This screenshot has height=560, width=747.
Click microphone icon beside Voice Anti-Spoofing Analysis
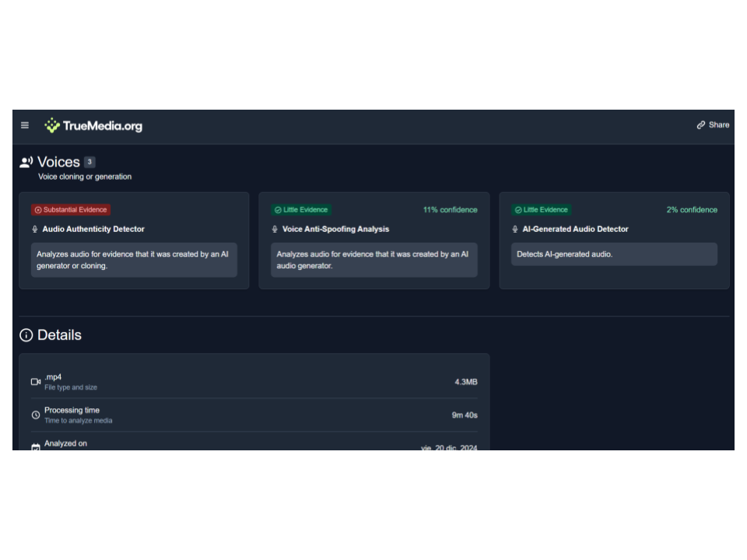[275, 229]
